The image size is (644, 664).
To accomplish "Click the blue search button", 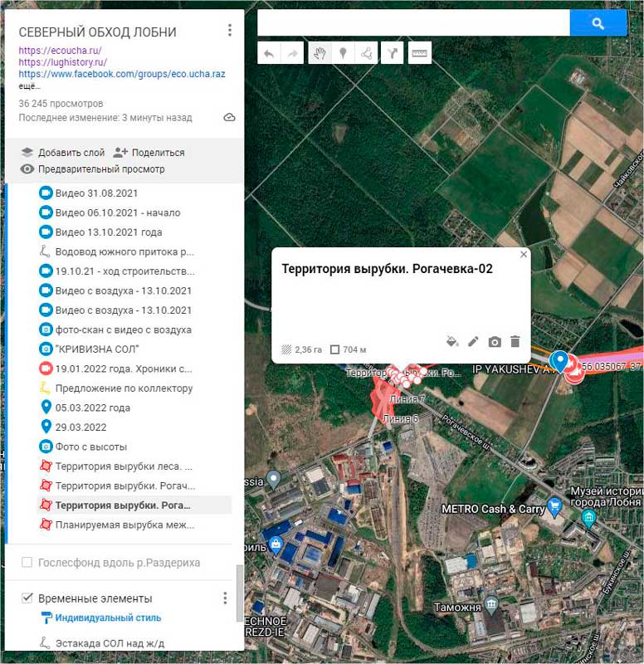I will point(598,23).
